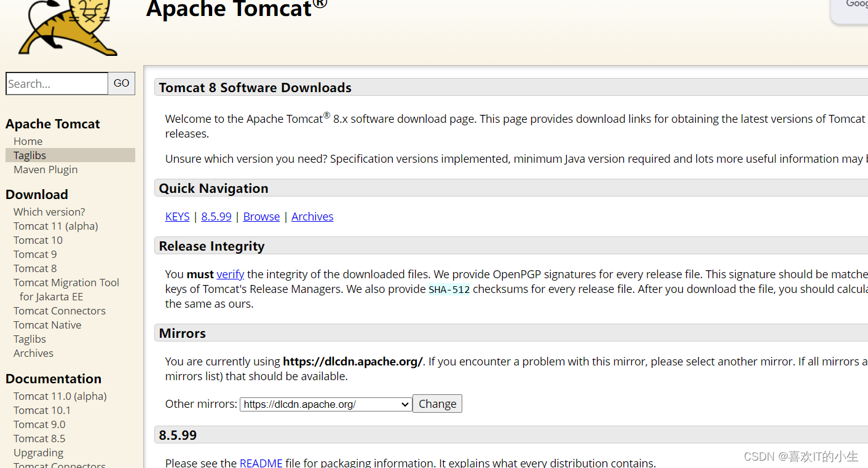Open the README link for packaging information
868x468 pixels.
(261, 462)
